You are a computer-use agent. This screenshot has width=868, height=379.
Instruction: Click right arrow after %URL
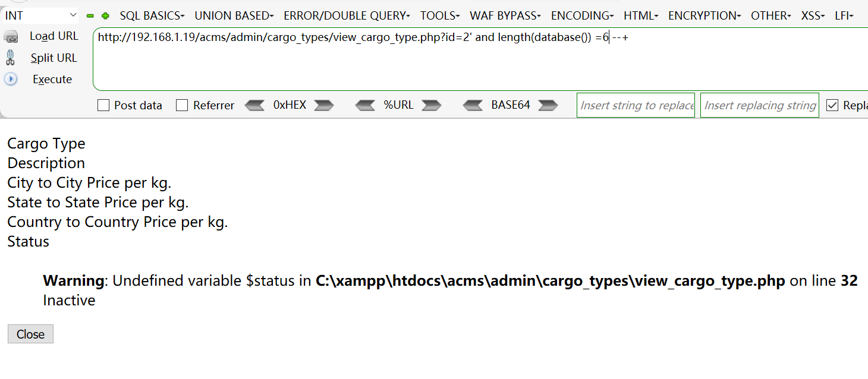point(431,105)
